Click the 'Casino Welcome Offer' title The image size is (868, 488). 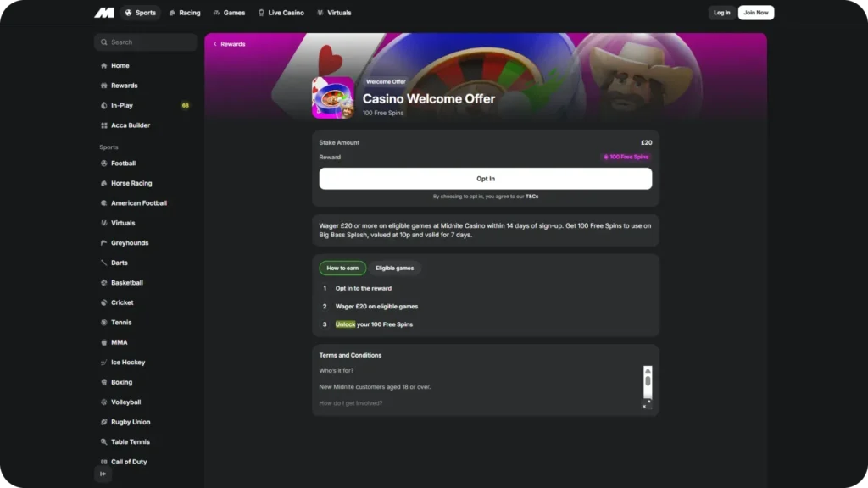428,99
